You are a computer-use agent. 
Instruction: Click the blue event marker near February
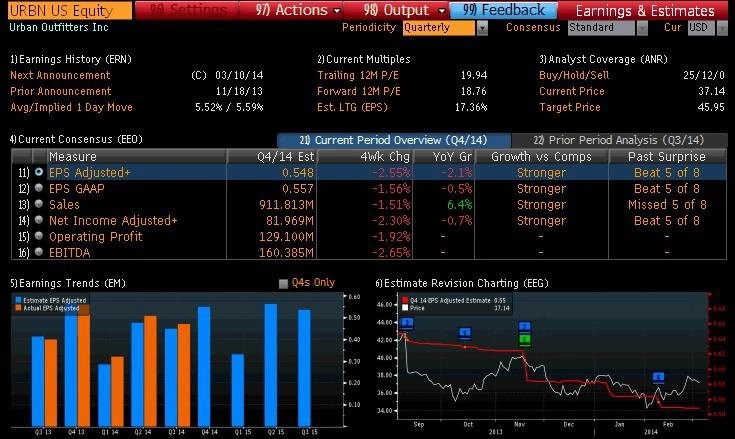click(659, 377)
